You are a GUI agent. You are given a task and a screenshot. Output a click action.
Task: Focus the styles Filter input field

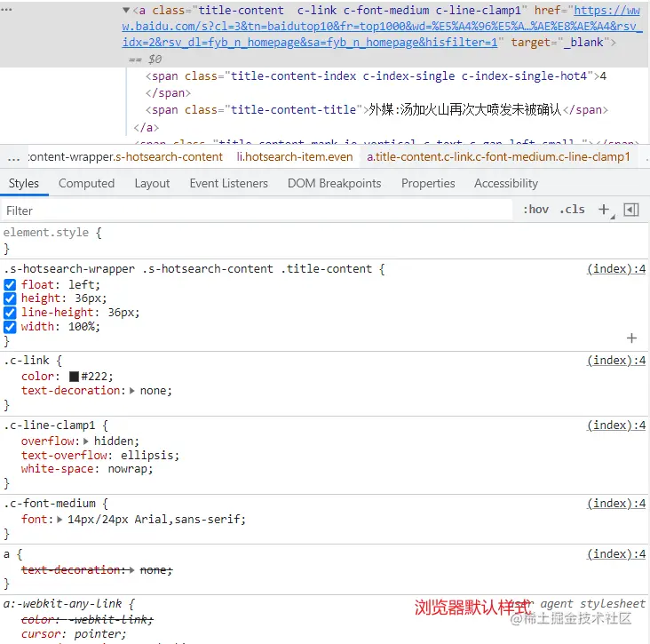[257, 211]
